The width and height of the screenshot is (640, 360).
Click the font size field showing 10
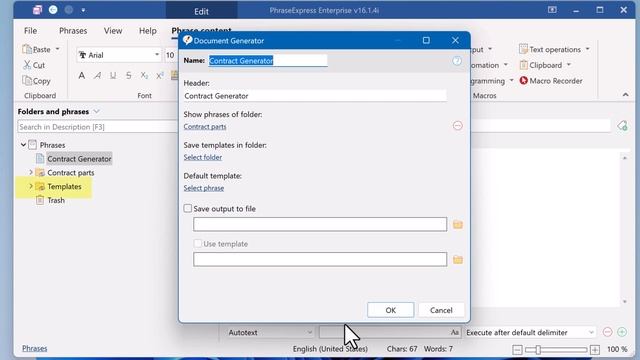(x=171, y=55)
